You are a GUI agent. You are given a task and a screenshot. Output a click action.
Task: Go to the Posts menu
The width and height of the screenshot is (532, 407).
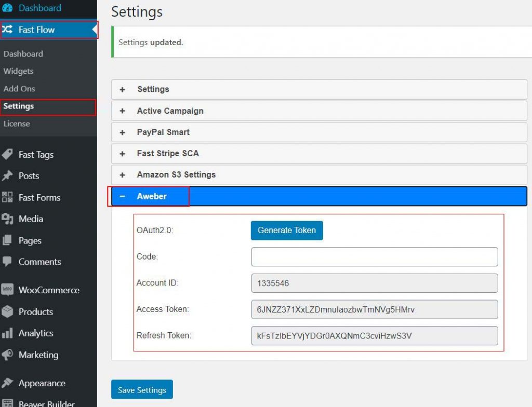(29, 175)
